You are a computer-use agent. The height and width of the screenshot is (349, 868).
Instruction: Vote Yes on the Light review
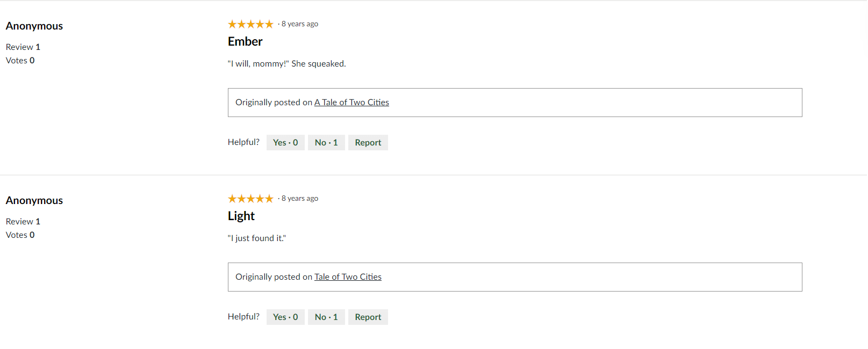pyautogui.click(x=285, y=317)
